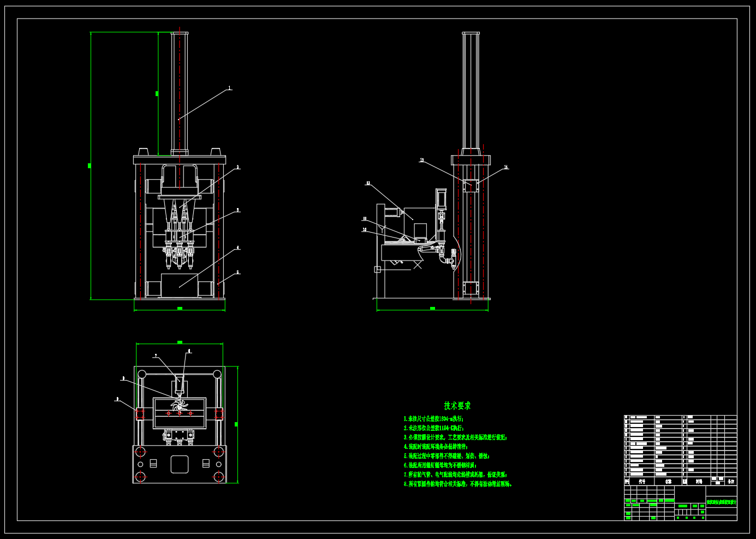Click the 材料 column header in parts list
Image resolution: width=756 pixels, height=539 pixels.
tap(699, 482)
